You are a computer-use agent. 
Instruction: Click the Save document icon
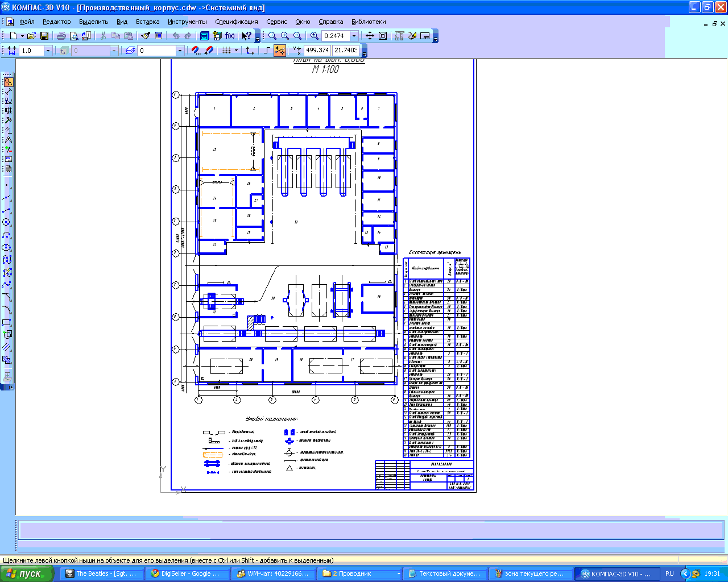[44, 36]
